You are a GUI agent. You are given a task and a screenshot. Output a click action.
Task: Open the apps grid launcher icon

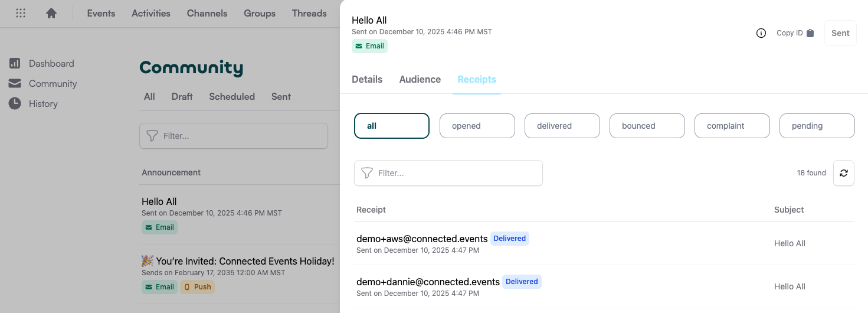coord(21,13)
